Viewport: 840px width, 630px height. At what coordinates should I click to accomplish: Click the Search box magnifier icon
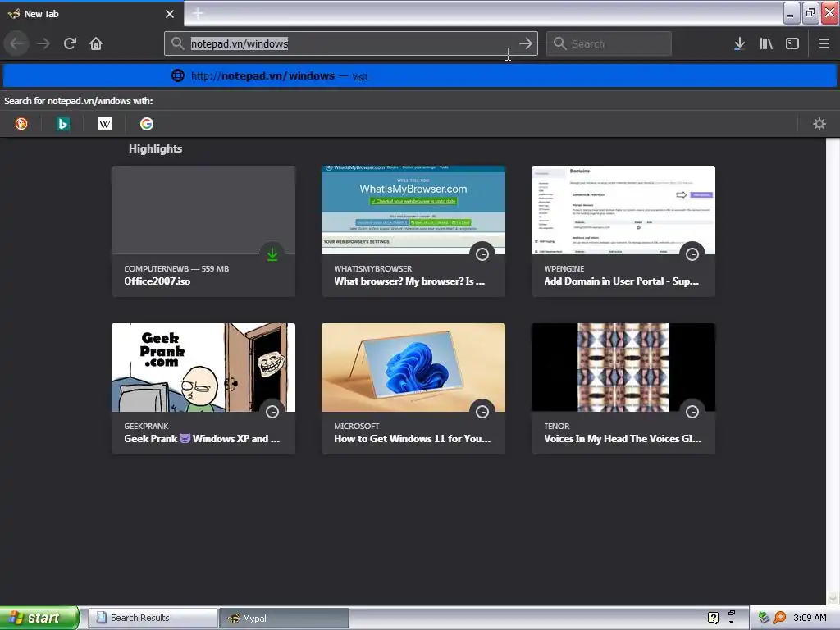click(x=559, y=43)
